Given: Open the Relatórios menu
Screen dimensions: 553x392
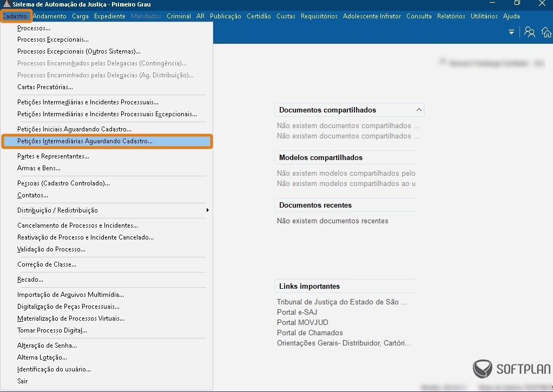Looking at the screenshot, I should point(451,16).
